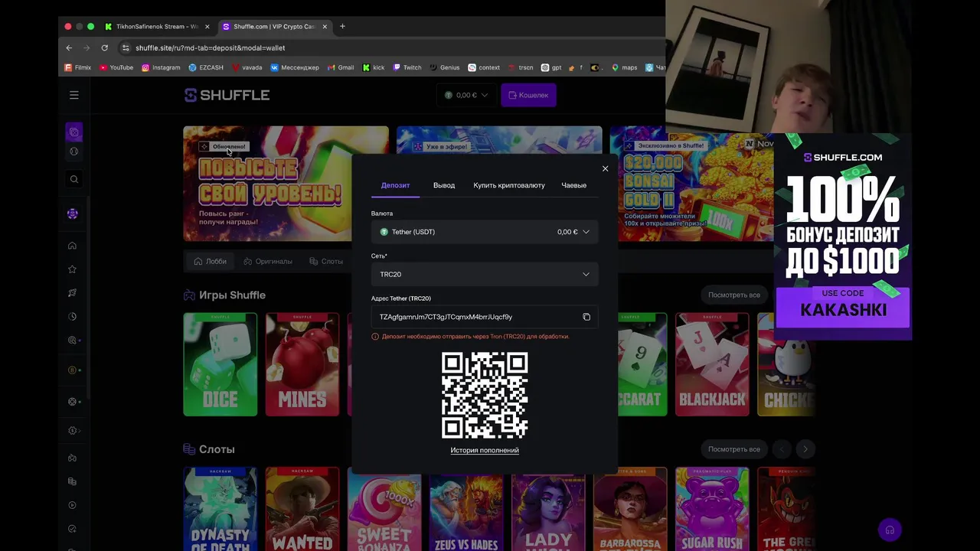Screen dimensions: 980x551
Task: Open the Zeus vs Hades slot thumbnail
Action: (x=466, y=509)
